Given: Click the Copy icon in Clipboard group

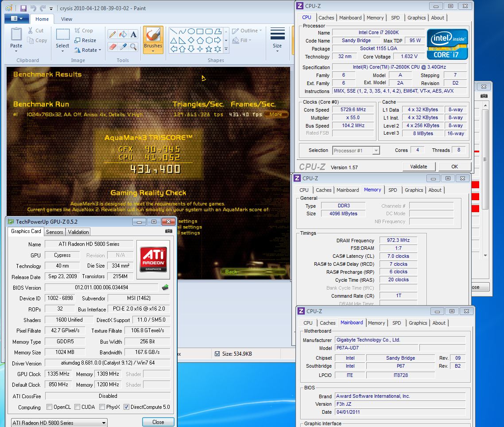Looking at the screenshot, I should 30,40.
